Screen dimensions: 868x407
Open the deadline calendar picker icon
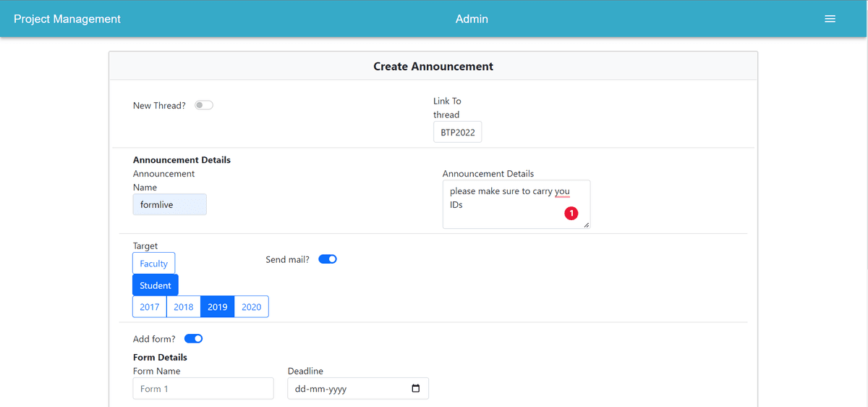[x=415, y=389]
